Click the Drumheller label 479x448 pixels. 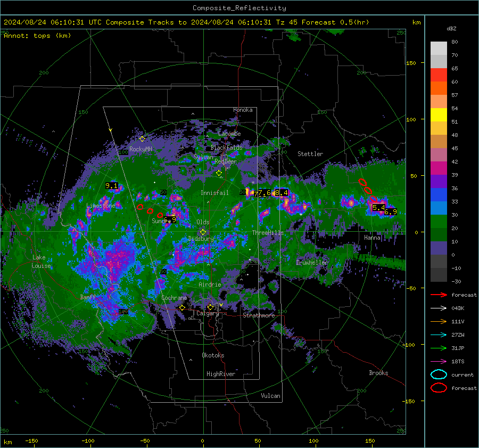pos(311,263)
